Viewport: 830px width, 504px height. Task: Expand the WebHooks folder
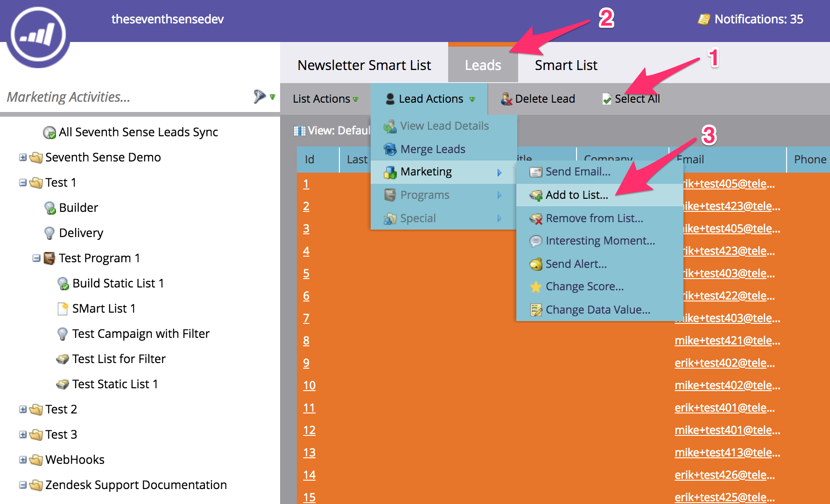[x=22, y=460]
